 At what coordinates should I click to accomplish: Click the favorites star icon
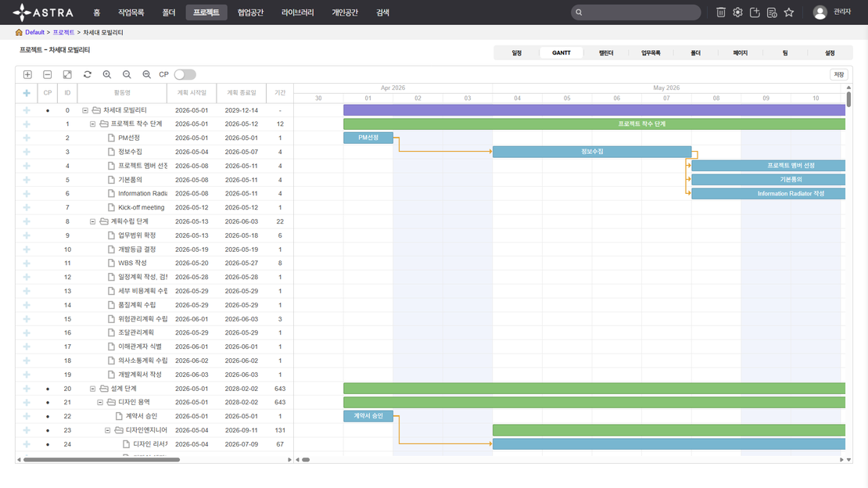coord(789,13)
